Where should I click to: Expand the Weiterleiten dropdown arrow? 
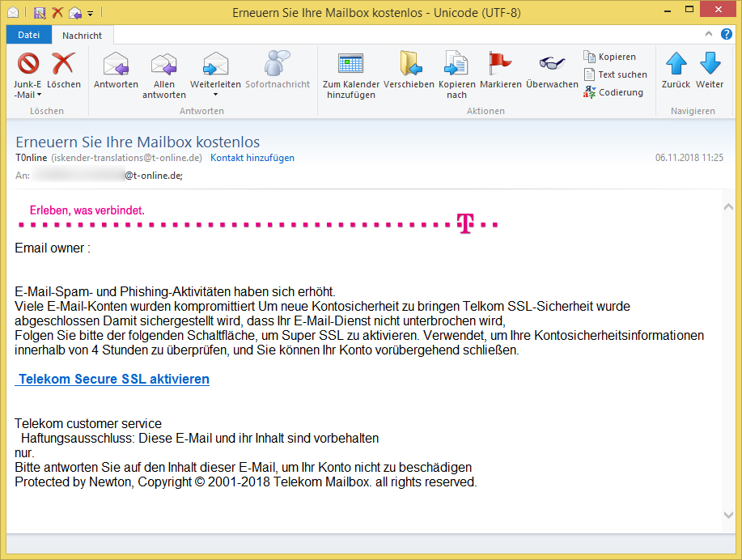[x=215, y=95]
